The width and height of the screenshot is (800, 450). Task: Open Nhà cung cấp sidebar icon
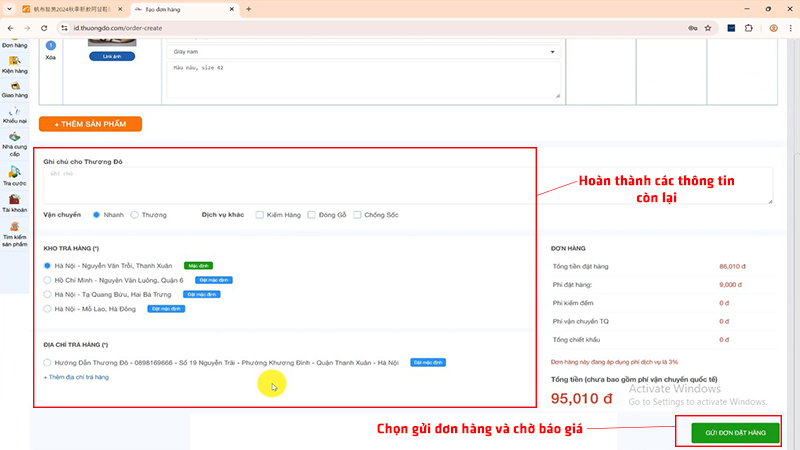(14, 142)
